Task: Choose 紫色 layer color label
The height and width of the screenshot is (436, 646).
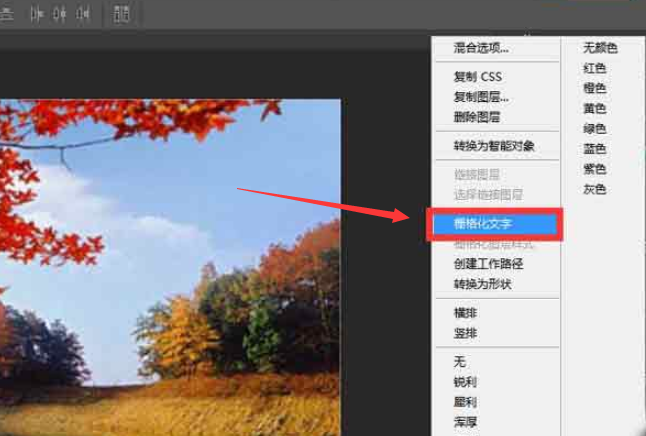Action: (x=595, y=169)
